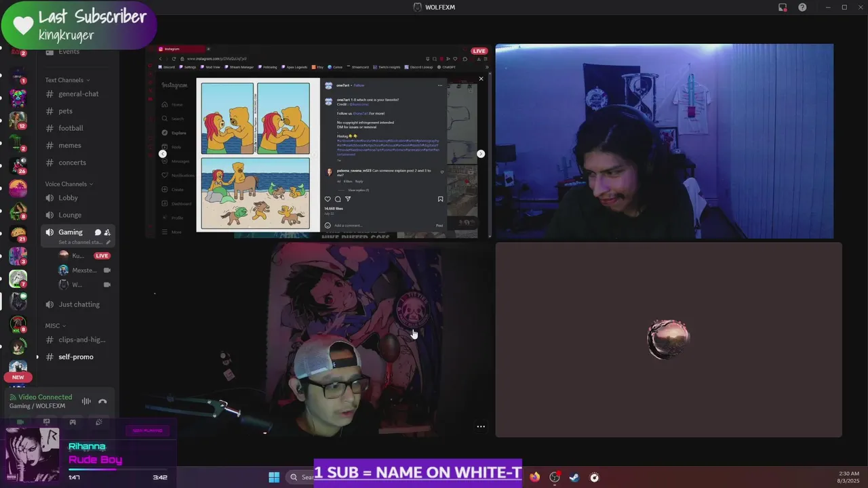Open the server with 26 notifications
The width and height of the screenshot is (868, 488).
(x=18, y=165)
